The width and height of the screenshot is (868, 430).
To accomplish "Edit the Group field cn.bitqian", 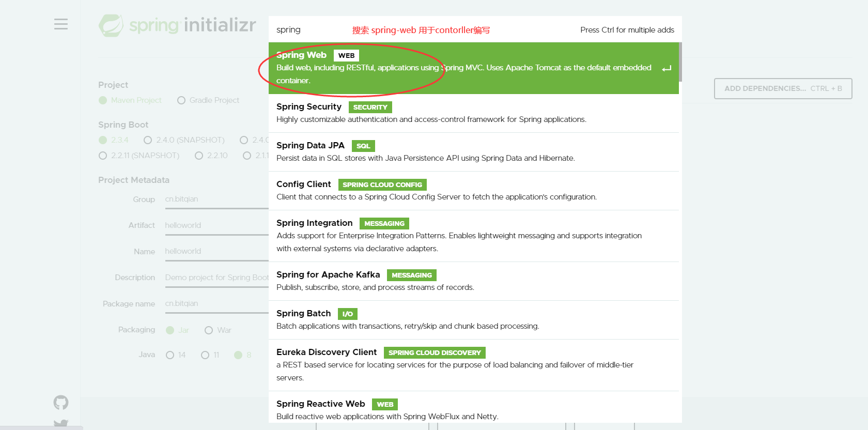I will [217, 200].
